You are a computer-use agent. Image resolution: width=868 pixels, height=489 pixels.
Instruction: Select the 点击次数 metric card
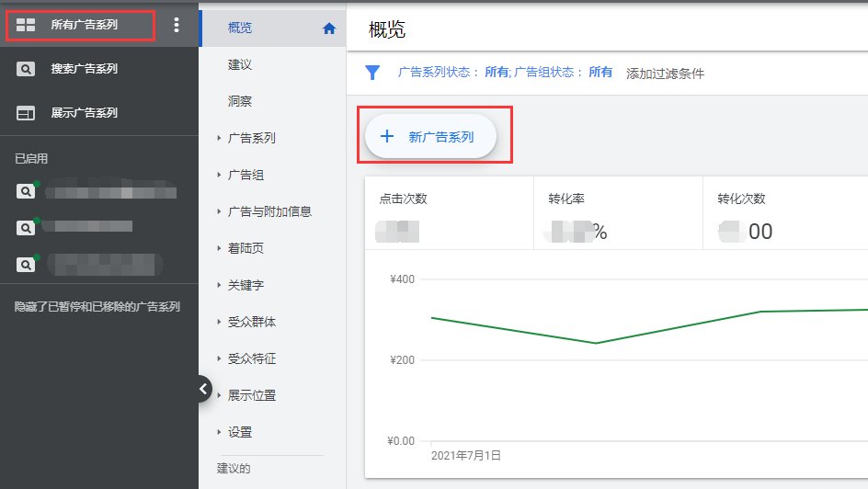pyautogui.click(x=449, y=213)
